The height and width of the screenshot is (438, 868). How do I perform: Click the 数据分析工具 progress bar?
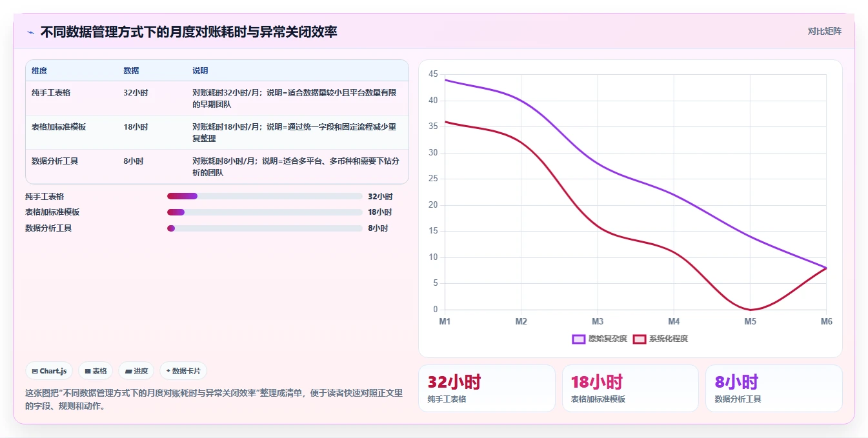pyautogui.click(x=265, y=228)
